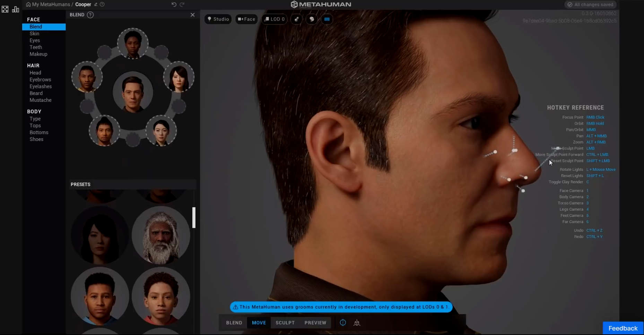Click the fullscreen expand icon

point(5,9)
